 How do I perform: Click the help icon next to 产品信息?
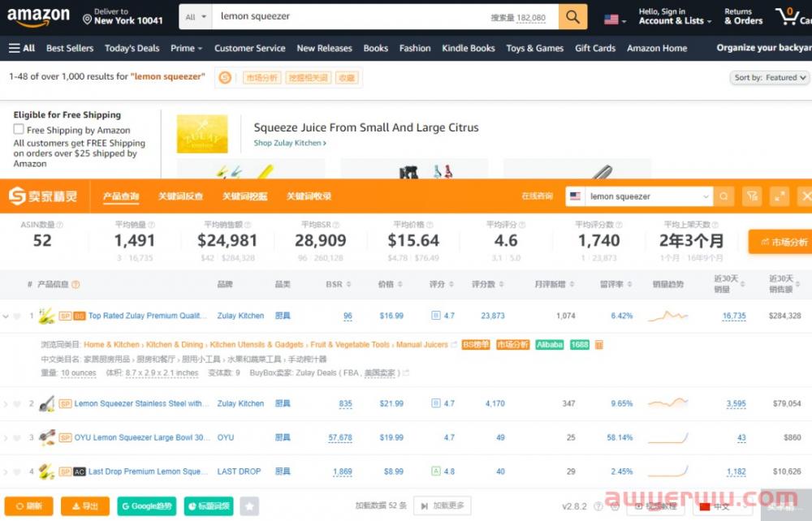click(x=76, y=285)
